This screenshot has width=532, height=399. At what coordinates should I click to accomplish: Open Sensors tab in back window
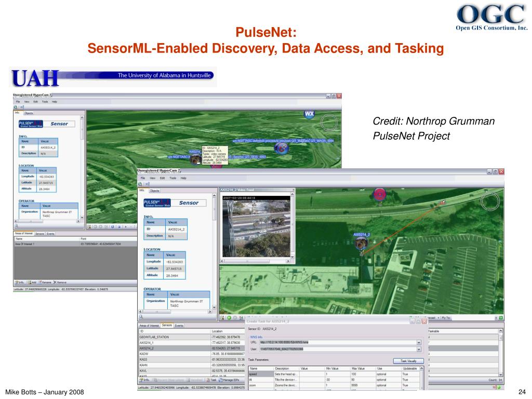(x=39, y=234)
